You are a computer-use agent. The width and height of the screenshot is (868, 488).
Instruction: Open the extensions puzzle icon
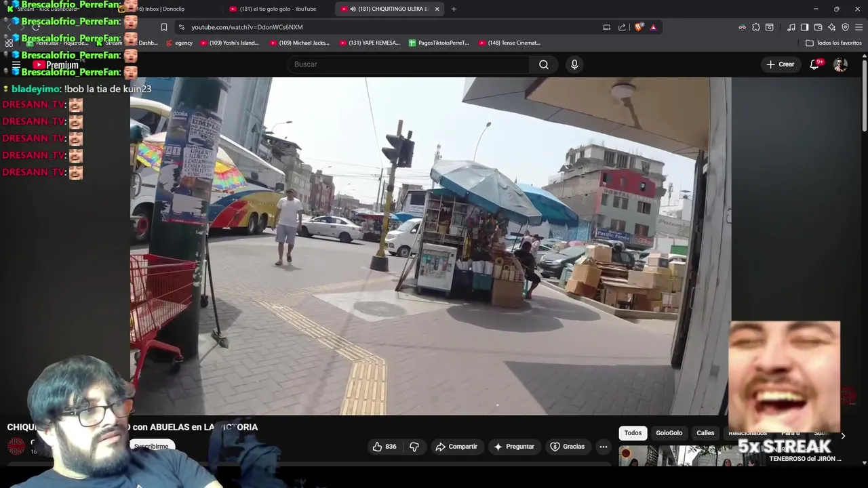click(x=755, y=27)
